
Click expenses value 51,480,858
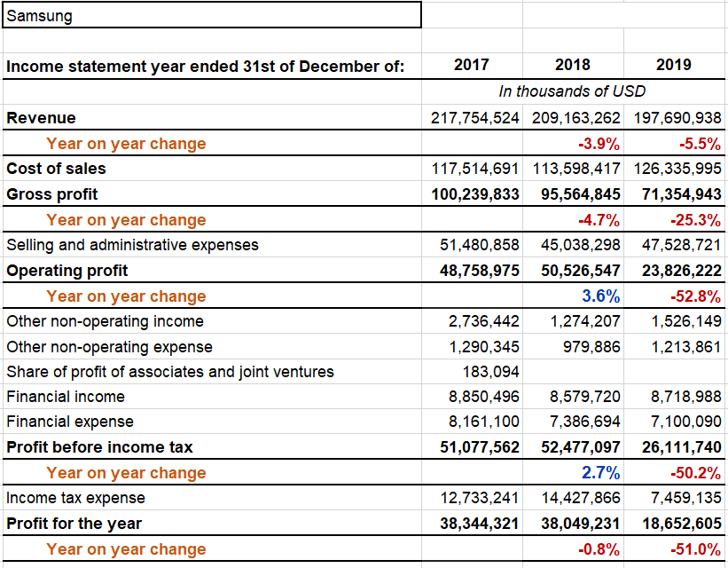pos(480,244)
